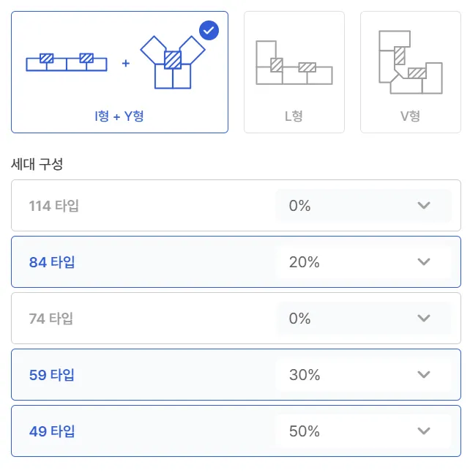The width and height of the screenshot is (470, 476).
Task: Click the 114 타입 row label
Action: pos(54,206)
